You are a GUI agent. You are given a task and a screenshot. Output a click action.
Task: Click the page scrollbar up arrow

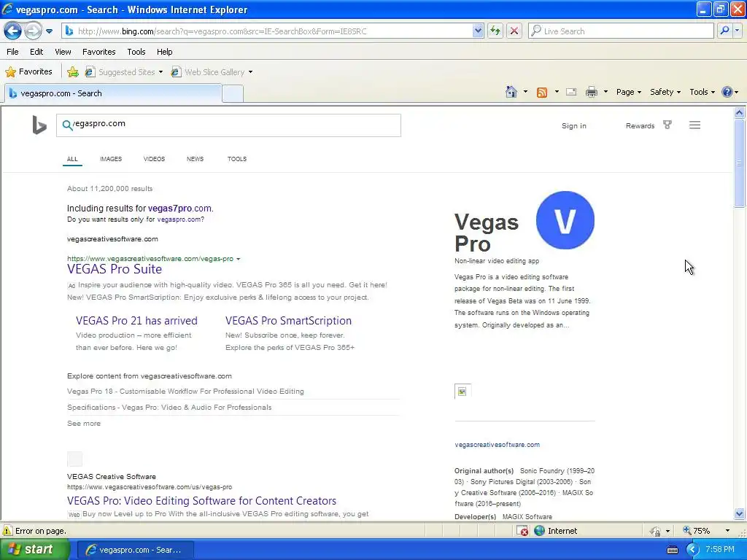(x=739, y=112)
